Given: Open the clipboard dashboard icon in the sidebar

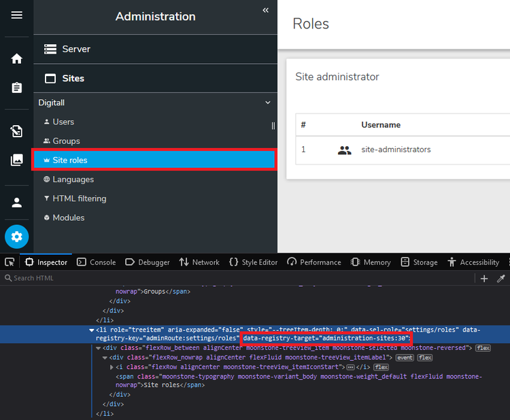Looking at the screenshot, I should click(x=16, y=88).
